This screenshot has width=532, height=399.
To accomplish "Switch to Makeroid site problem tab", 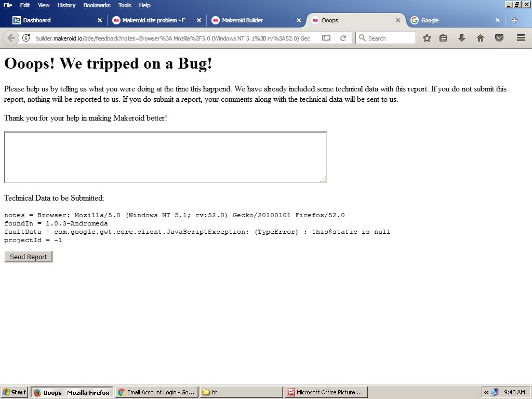I will point(156,20).
